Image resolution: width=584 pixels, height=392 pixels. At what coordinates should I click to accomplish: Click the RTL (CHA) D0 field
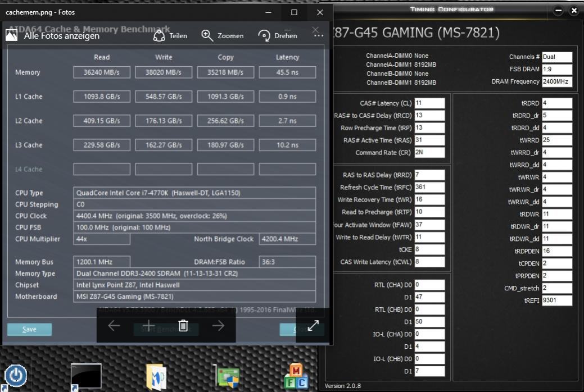tap(429, 285)
